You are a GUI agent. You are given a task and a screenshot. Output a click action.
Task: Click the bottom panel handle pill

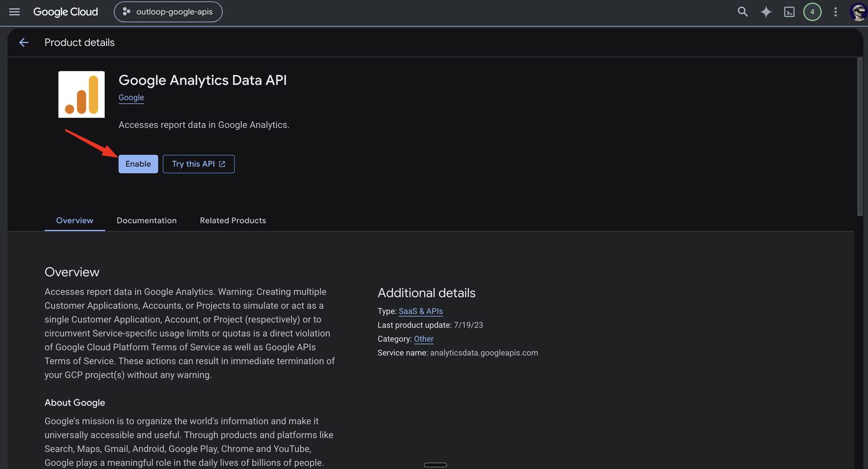tap(435, 465)
